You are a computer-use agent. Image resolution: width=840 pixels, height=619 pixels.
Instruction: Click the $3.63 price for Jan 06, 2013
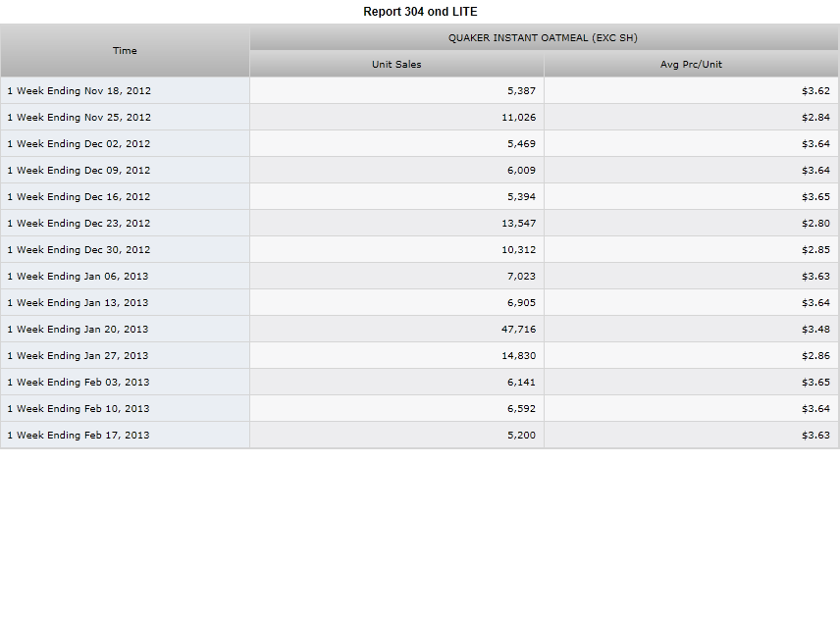(x=815, y=277)
